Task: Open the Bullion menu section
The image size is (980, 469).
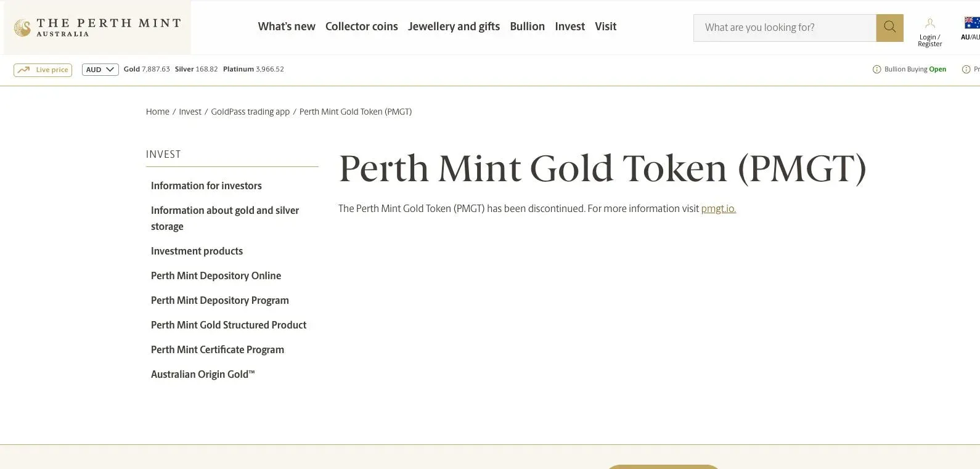Action: 527,26
